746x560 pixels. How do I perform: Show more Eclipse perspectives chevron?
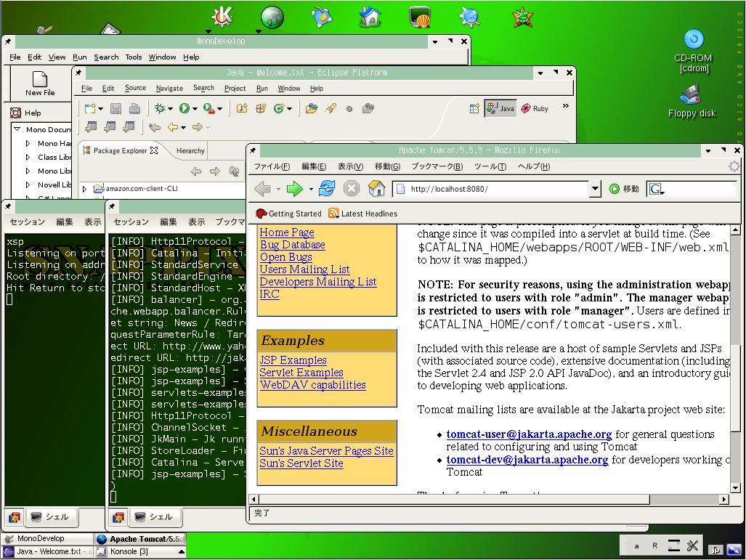[566, 105]
